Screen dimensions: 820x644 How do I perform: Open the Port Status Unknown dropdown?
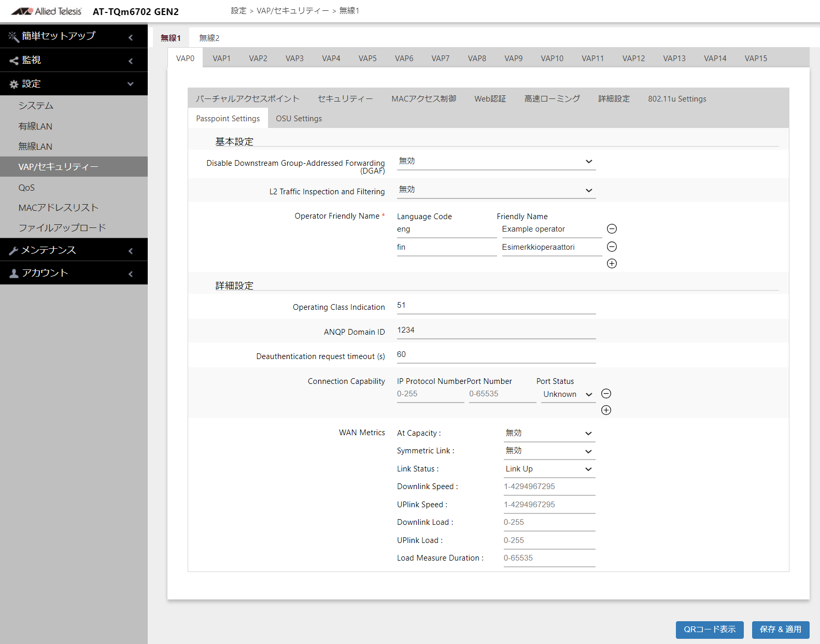pyautogui.click(x=568, y=394)
